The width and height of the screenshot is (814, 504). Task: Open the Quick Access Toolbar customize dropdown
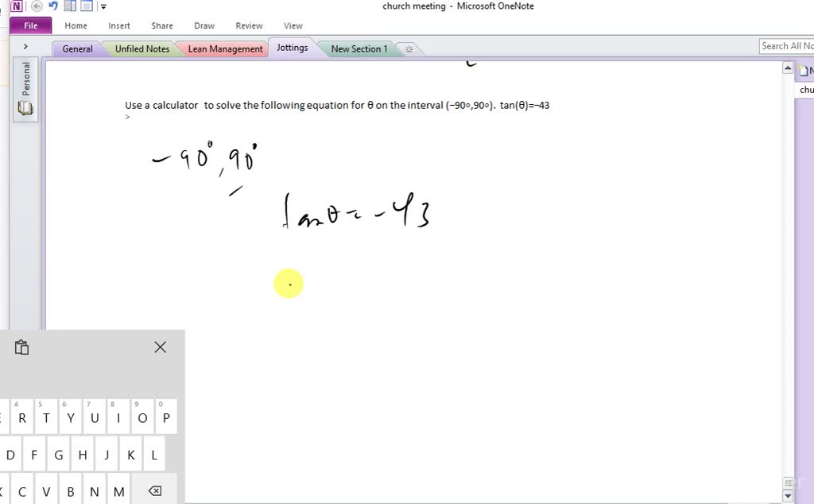tap(103, 6)
